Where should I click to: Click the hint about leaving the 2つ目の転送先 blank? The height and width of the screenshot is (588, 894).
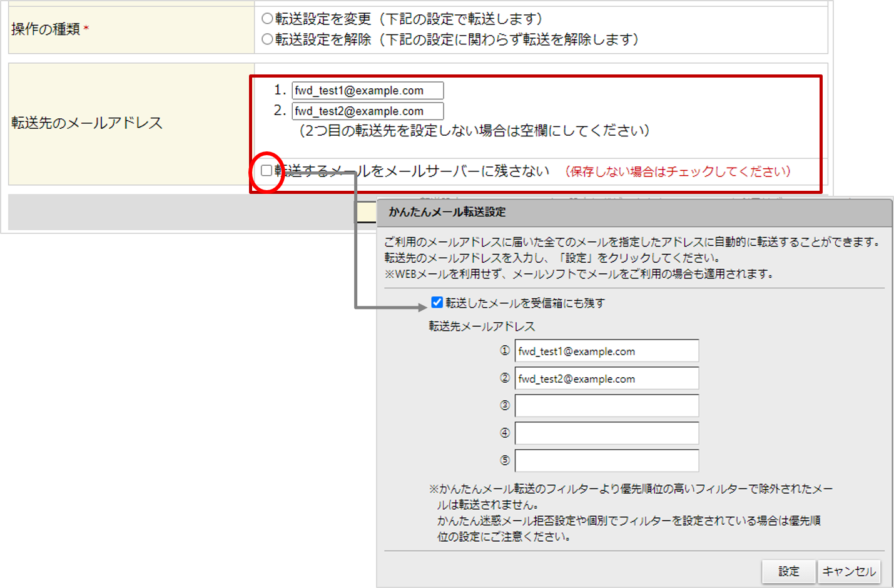click(474, 131)
